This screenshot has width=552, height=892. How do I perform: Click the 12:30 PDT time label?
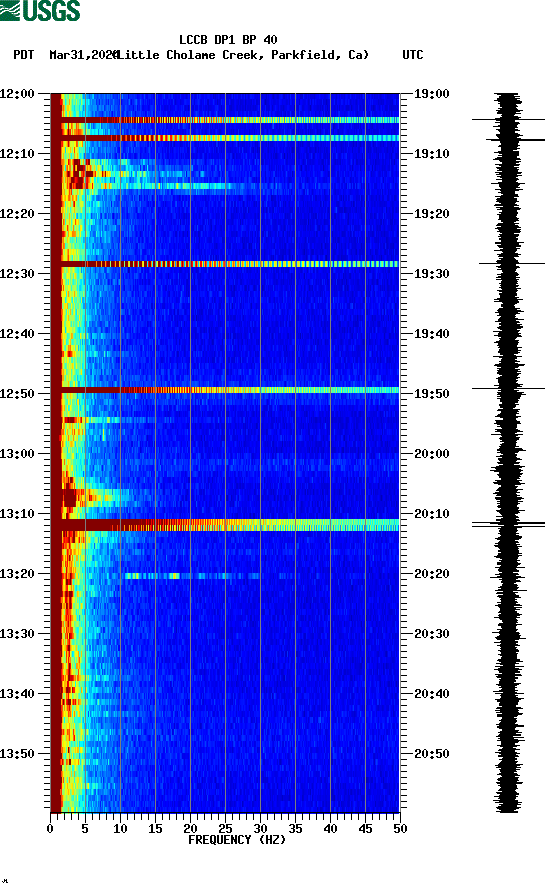(17, 274)
